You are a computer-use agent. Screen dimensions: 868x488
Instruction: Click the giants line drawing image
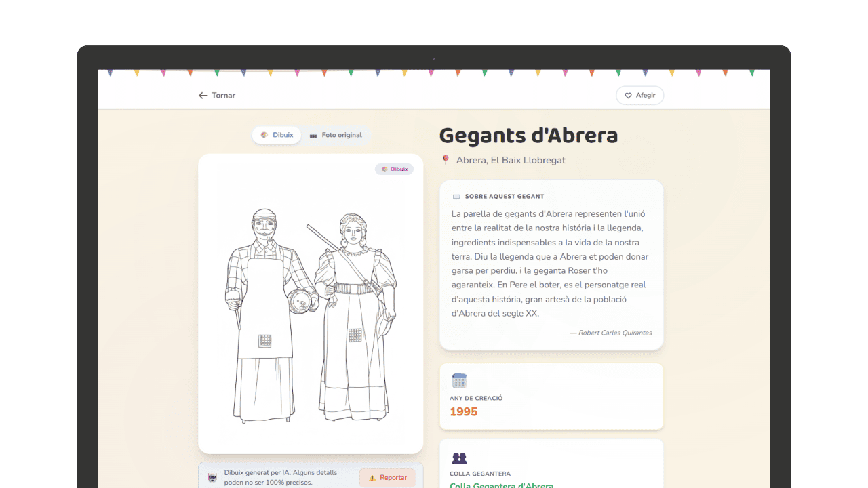pyautogui.click(x=311, y=315)
